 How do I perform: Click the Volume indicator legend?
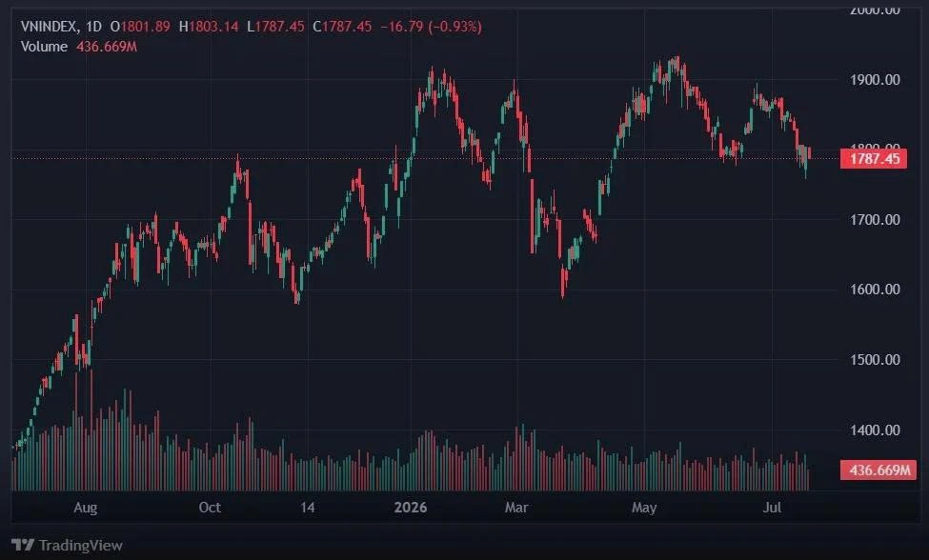tap(44, 47)
